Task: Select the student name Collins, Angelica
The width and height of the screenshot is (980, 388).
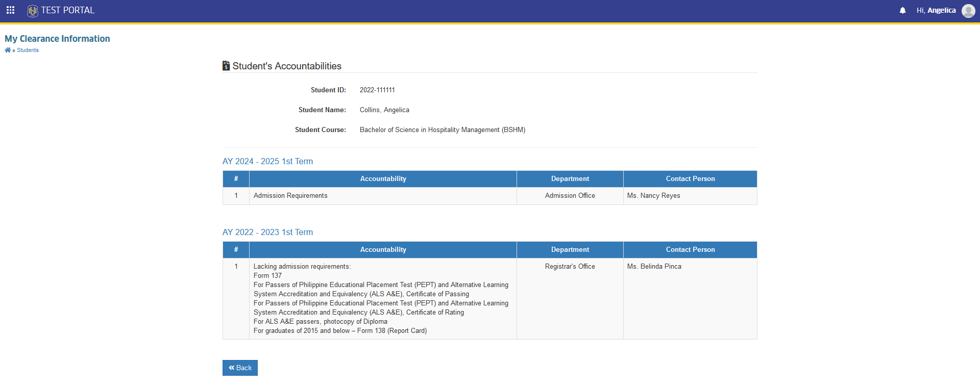Action: coord(384,110)
